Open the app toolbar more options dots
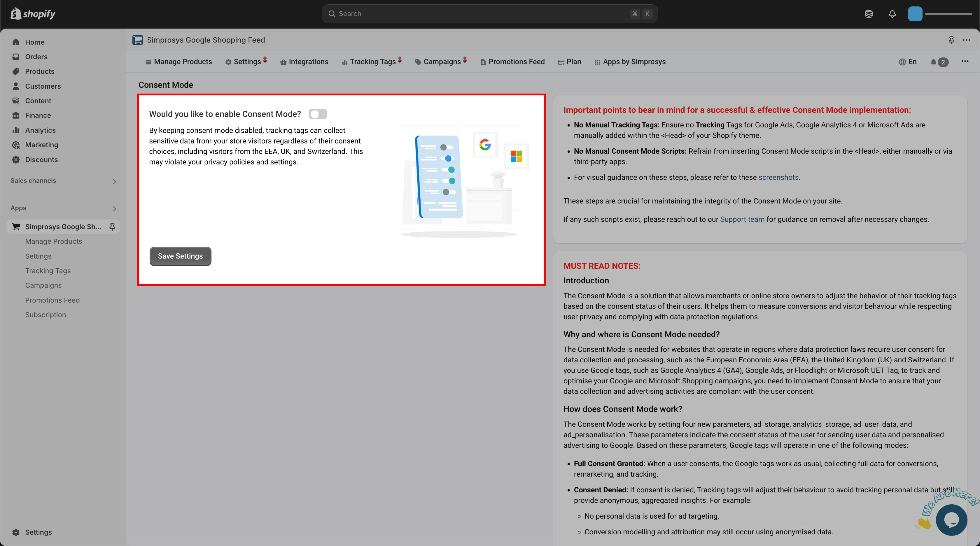The width and height of the screenshot is (980, 546). [965, 61]
